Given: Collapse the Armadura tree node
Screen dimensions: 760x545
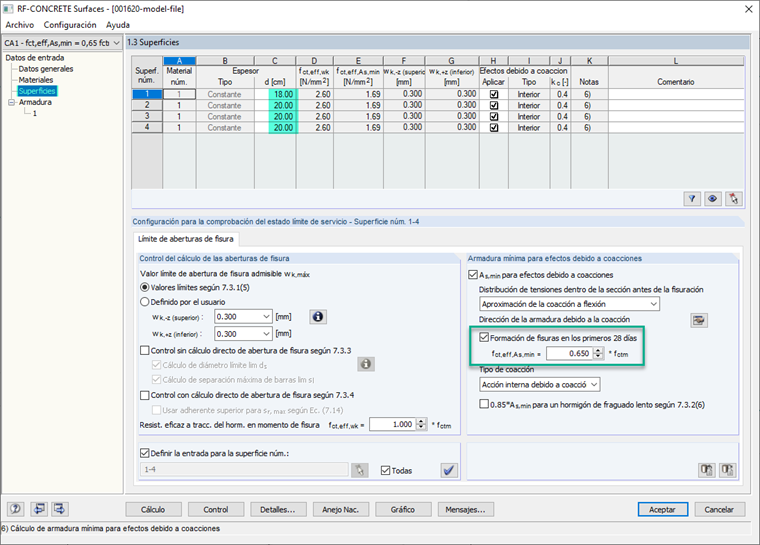Looking at the screenshot, I should pos(11,102).
